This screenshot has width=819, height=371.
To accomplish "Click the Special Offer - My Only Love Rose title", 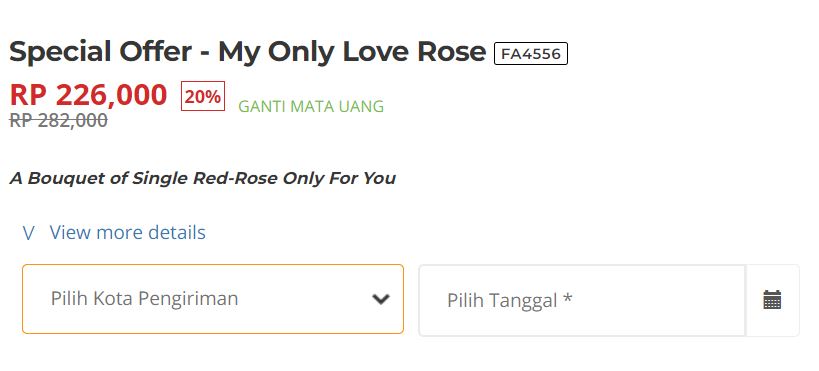I will pyautogui.click(x=248, y=52).
